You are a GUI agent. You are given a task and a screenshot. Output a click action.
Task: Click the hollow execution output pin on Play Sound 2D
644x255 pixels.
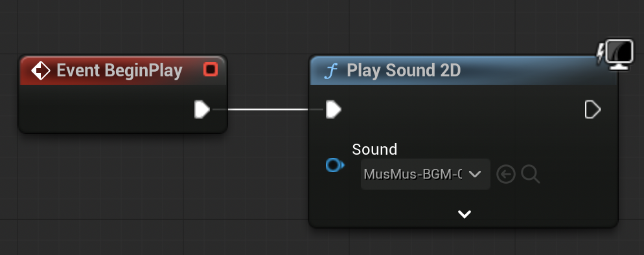592,110
